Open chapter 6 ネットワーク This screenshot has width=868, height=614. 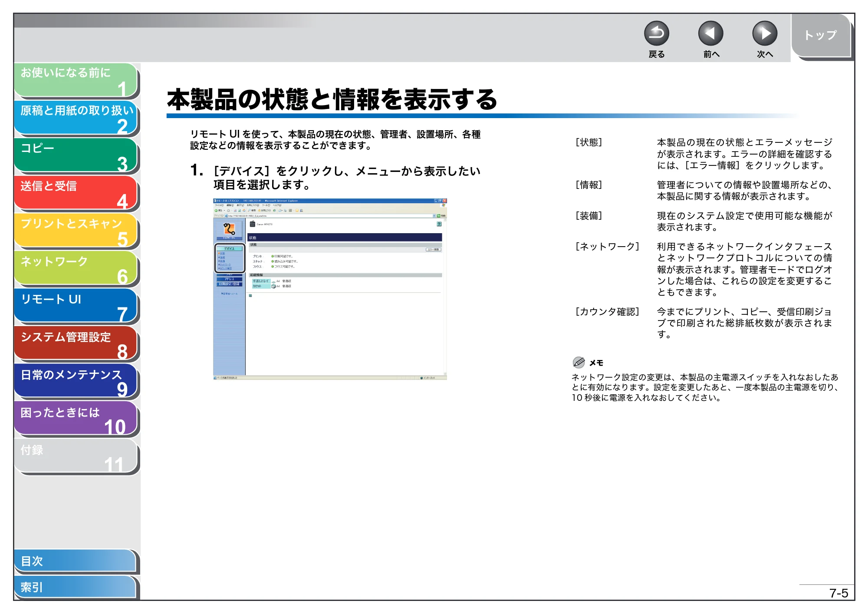76,268
